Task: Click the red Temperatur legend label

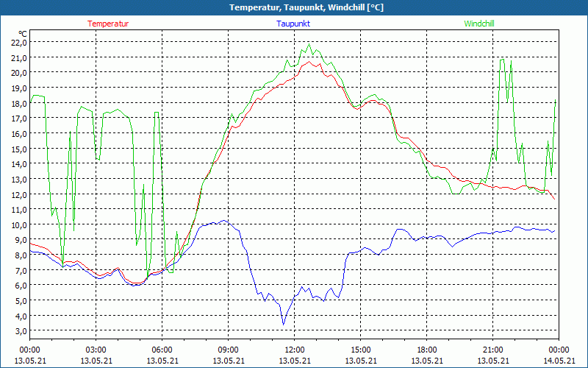Action: click(108, 24)
